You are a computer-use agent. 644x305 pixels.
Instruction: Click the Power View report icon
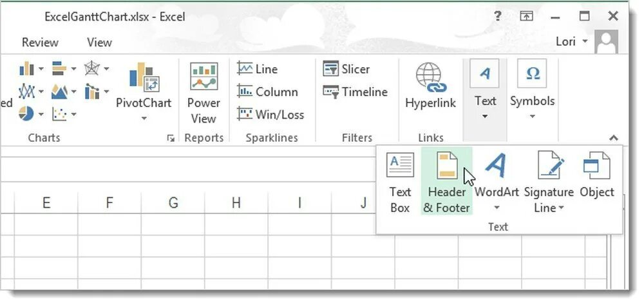pyautogui.click(x=203, y=92)
